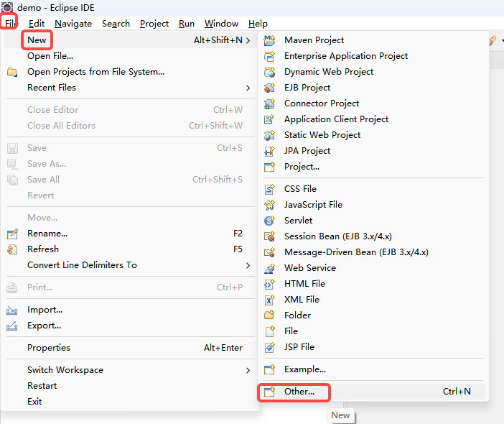
Task: Choose Open File... from the File menu
Action: pos(50,56)
